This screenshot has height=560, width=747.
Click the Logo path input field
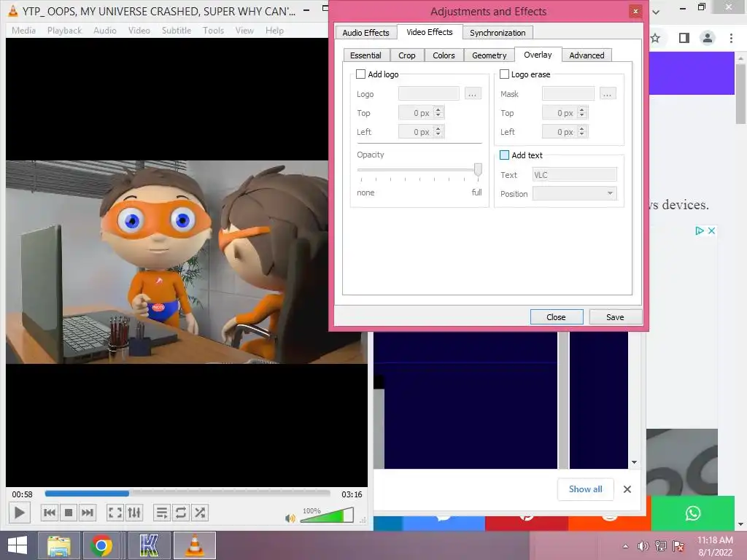(429, 94)
